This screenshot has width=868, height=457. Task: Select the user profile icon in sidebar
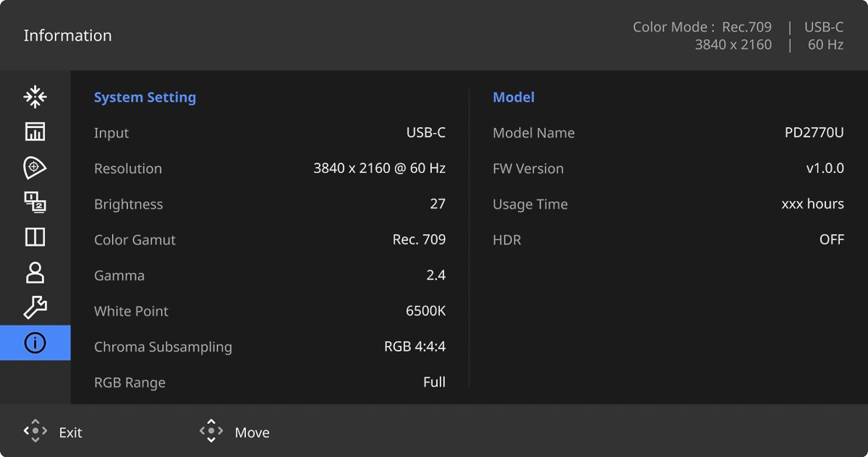tap(35, 273)
